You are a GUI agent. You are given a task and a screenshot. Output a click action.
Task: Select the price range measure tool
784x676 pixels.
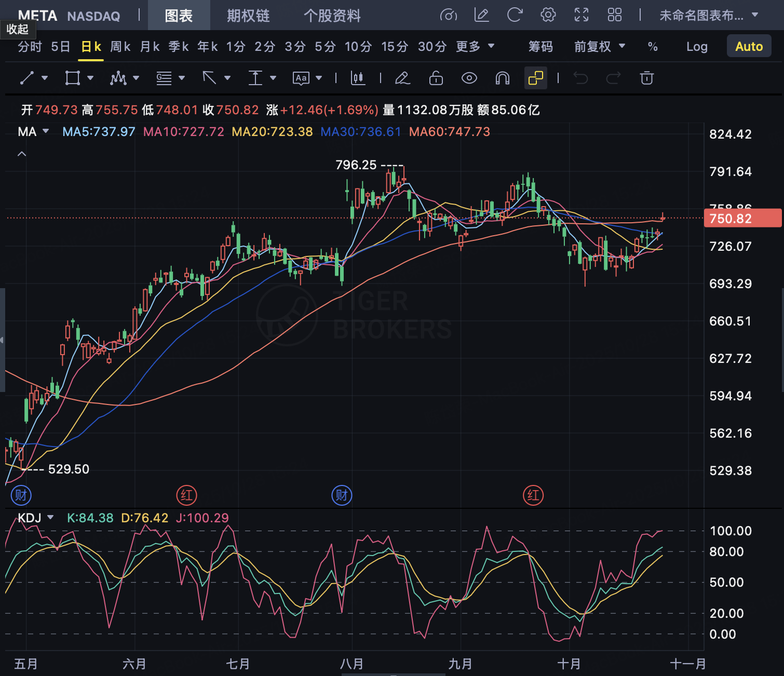(255, 78)
